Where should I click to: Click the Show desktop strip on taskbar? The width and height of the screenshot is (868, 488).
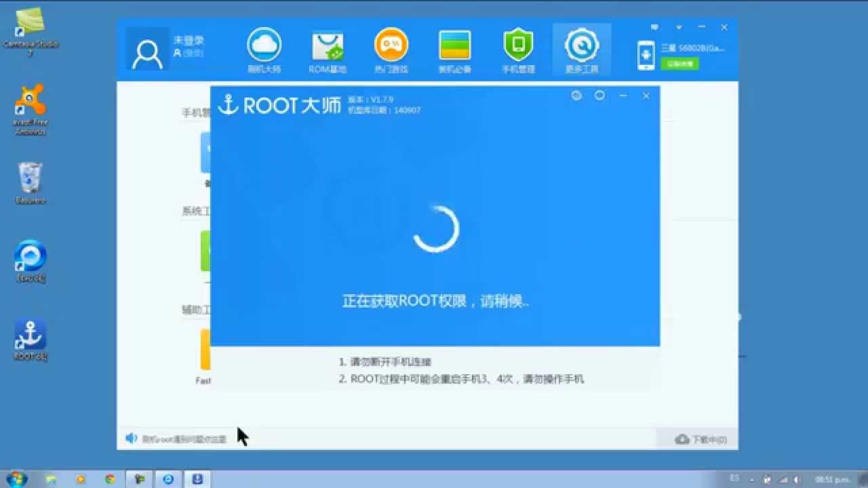(863, 479)
